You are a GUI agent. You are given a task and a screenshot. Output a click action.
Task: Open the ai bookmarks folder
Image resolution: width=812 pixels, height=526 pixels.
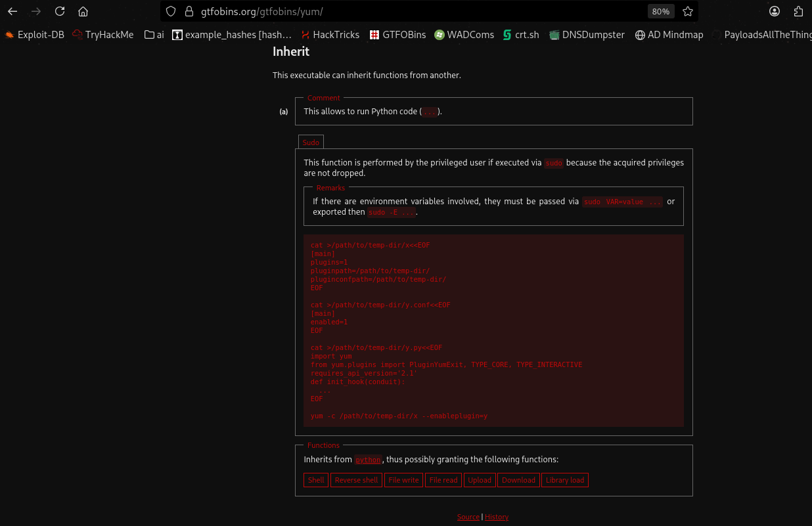click(x=154, y=35)
